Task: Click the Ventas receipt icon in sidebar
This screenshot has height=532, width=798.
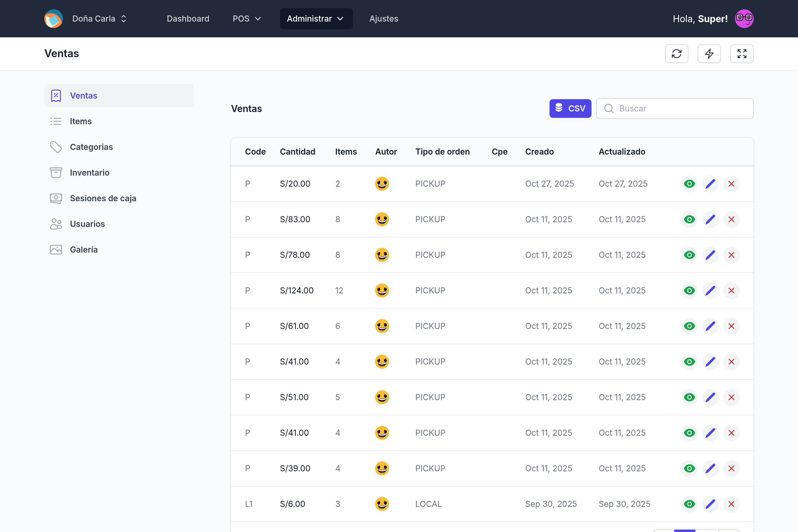Action: (x=56, y=96)
